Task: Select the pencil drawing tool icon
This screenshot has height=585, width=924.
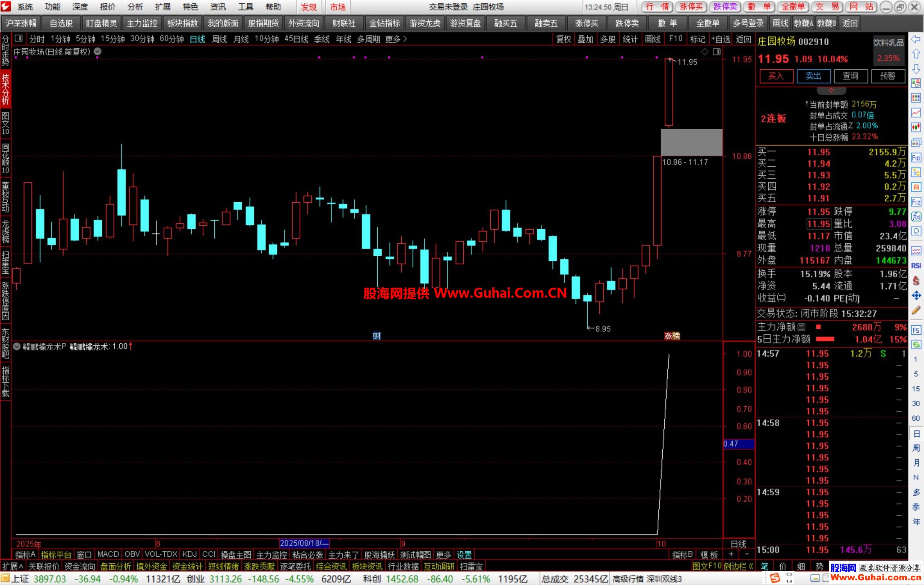Action: tap(916, 310)
